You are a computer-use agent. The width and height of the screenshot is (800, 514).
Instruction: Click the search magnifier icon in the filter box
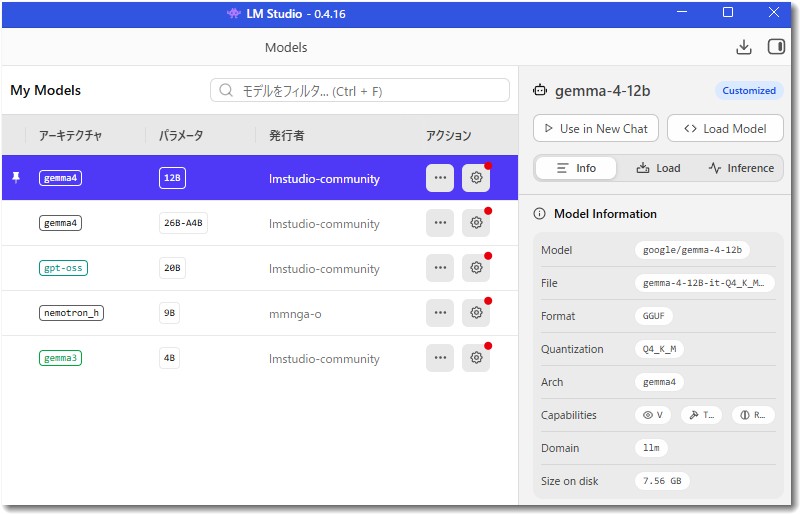(x=226, y=90)
